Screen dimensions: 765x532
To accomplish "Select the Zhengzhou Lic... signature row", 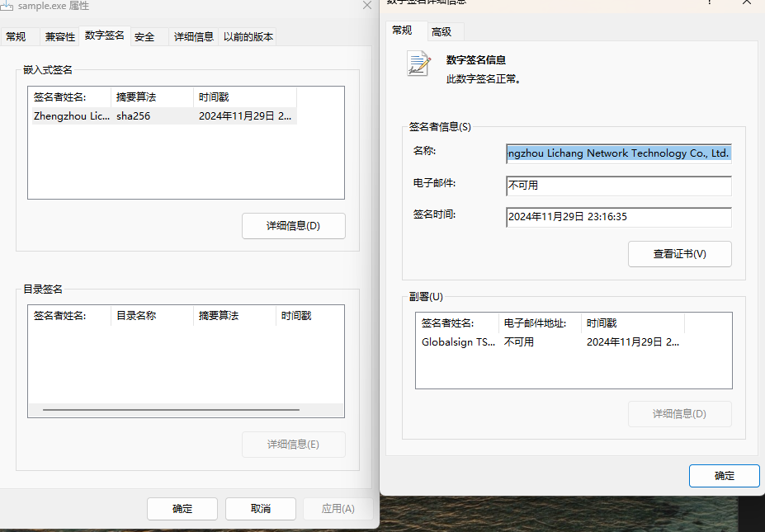I will pyautogui.click(x=164, y=116).
